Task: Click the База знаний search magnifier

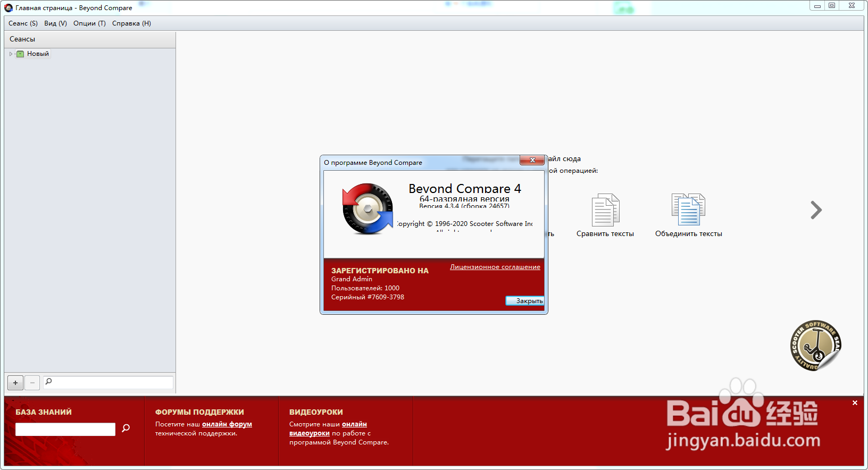Action: coord(126,428)
